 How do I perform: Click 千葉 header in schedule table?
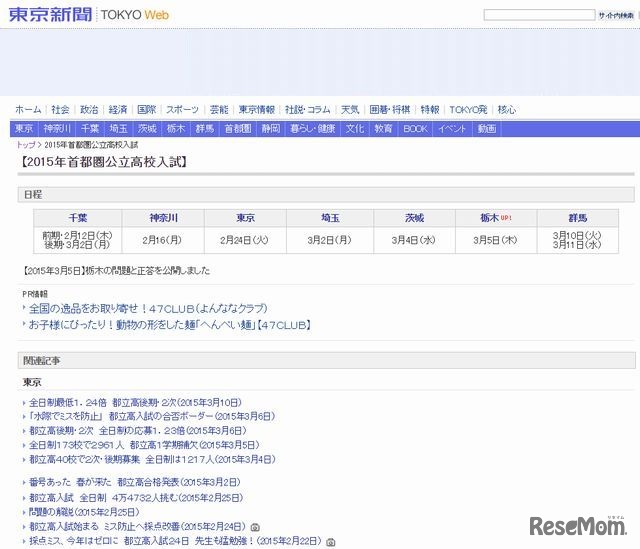pos(78,218)
